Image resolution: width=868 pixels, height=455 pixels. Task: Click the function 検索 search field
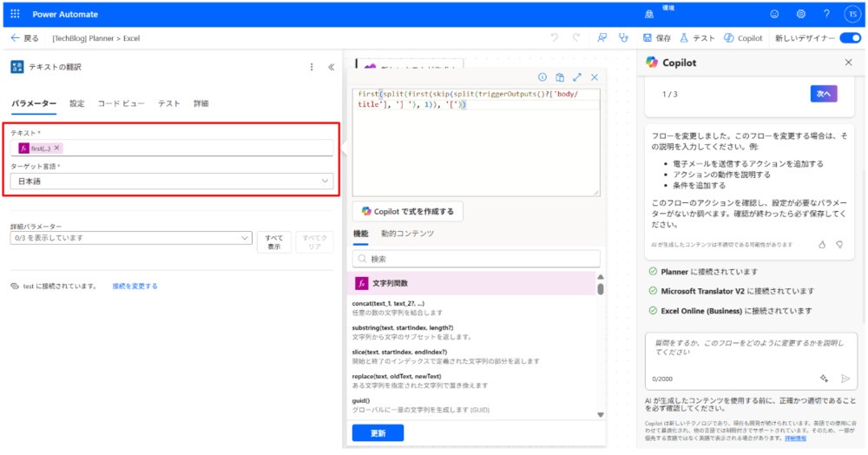tap(477, 259)
